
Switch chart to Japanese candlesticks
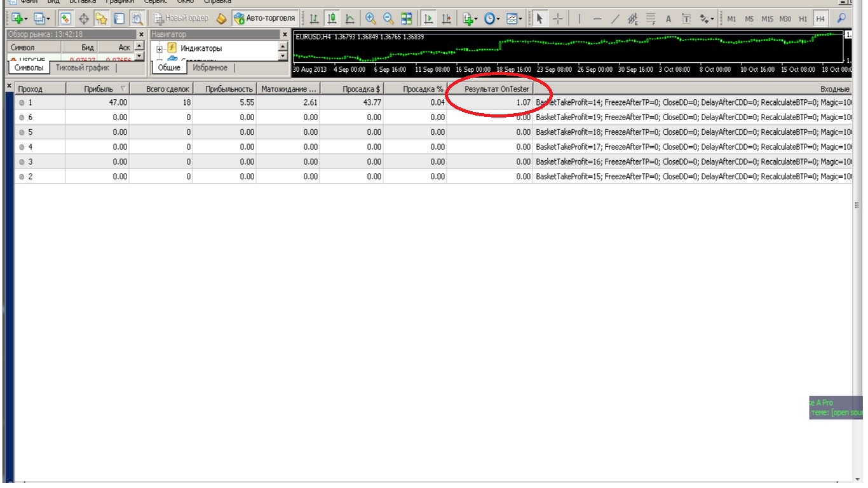332,18
